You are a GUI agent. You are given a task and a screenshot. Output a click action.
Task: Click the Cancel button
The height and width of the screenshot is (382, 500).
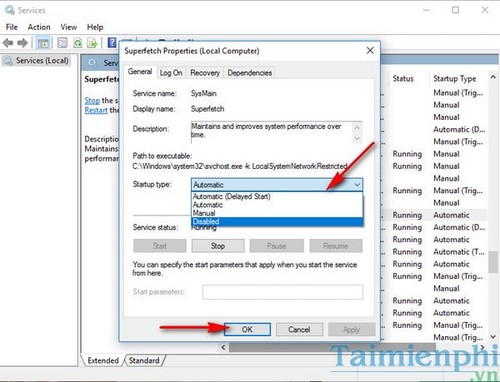299,329
